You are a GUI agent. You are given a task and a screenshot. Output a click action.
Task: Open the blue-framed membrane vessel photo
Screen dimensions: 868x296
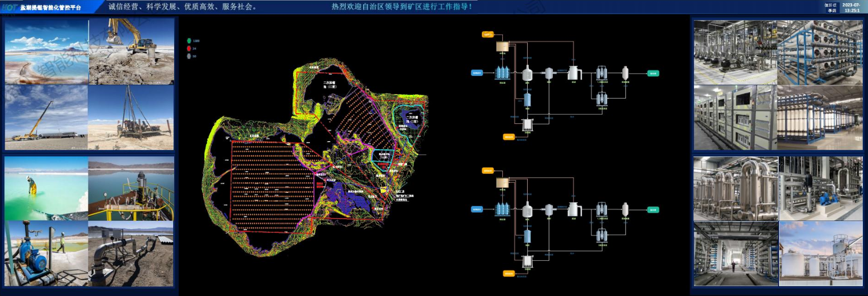point(820,52)
